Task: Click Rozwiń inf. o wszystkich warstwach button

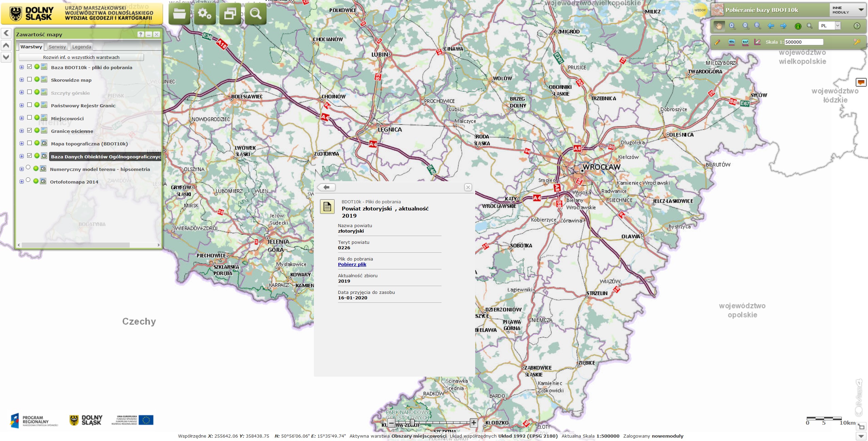Action: click(81, 57)
